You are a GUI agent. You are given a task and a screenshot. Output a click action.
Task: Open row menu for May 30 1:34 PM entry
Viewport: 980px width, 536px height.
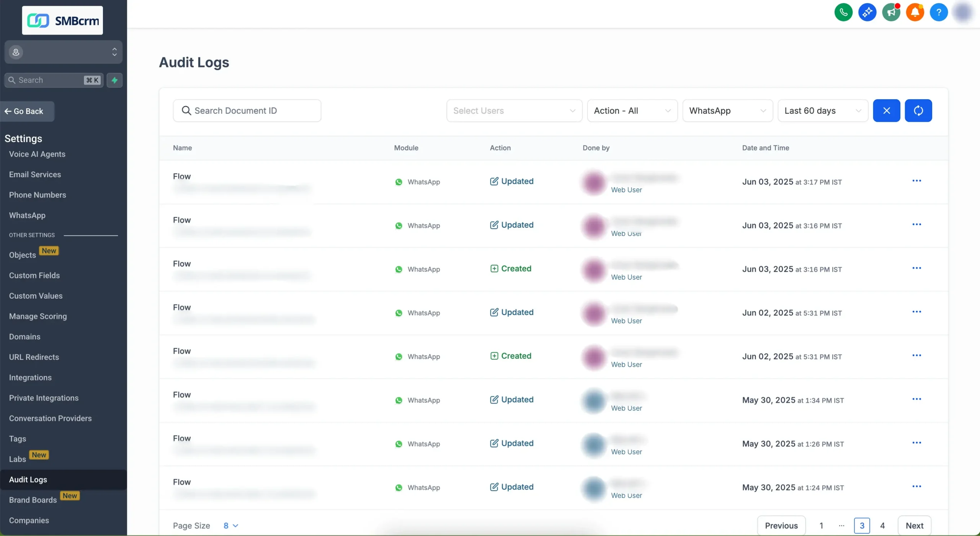click(x=916, y=399)
